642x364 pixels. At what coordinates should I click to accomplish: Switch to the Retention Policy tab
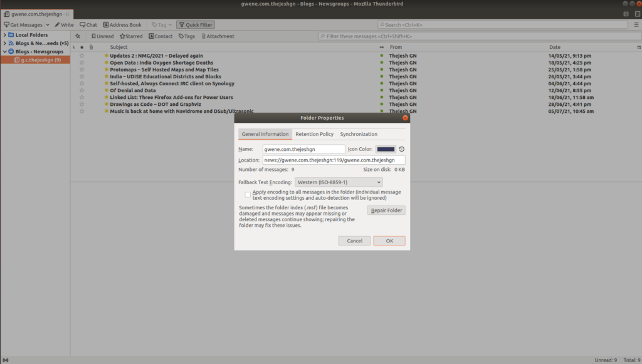(x=315, y=134)
